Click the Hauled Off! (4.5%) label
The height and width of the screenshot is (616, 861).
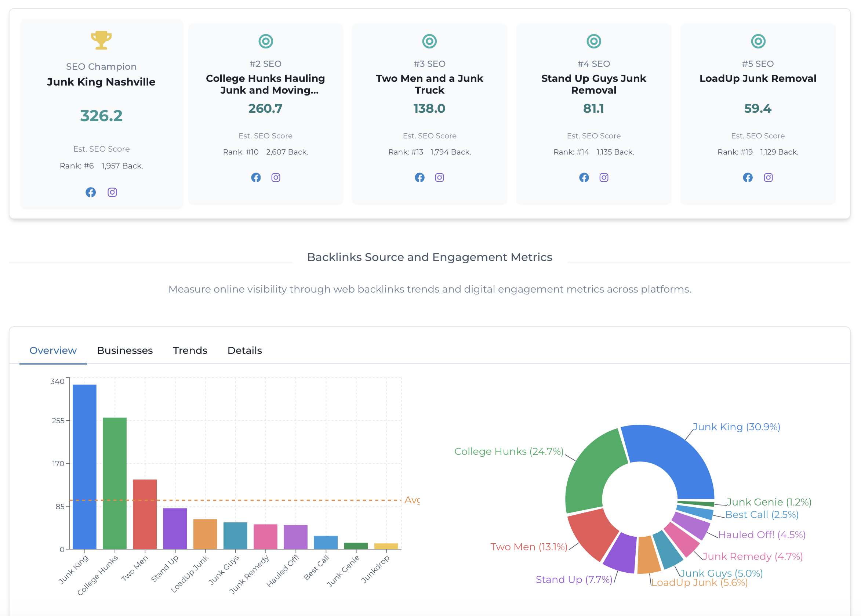pos(762,535)
